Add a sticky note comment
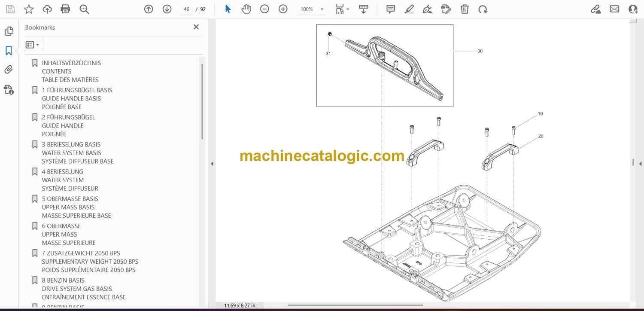Viewport: 644px width, 311px height. pos(390,9)
